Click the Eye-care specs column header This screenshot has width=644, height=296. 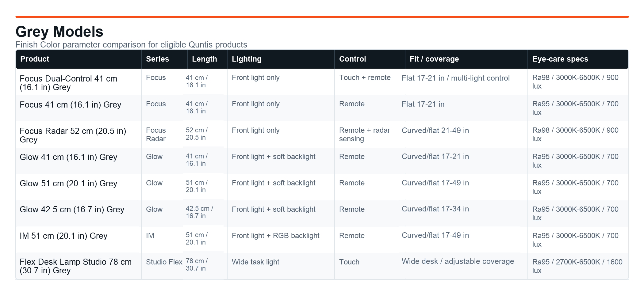[x=578, y=59]
